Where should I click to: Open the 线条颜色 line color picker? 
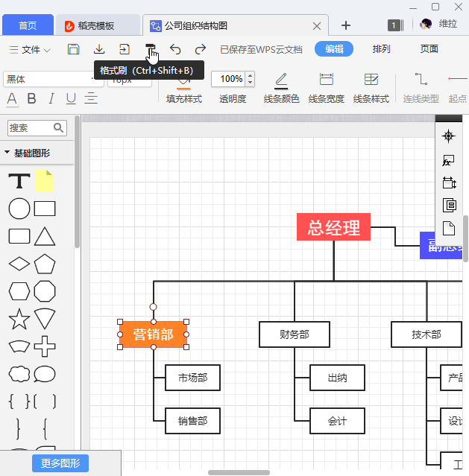[x=281, y=88]
